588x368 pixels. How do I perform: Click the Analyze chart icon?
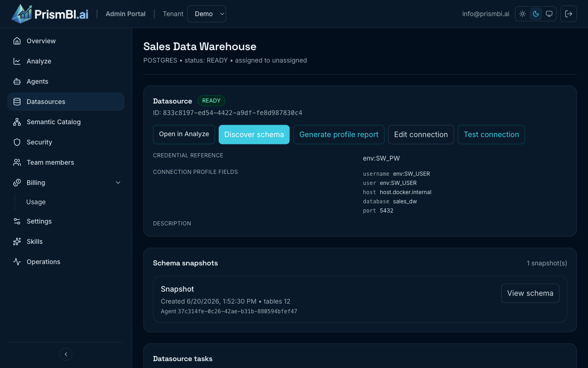click(17, 61)
